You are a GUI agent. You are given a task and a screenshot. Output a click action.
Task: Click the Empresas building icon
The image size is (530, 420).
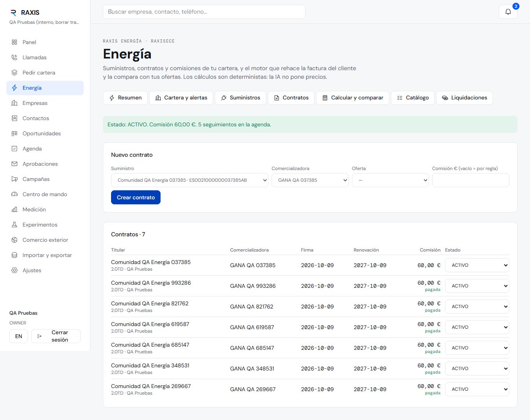point(14,103)
